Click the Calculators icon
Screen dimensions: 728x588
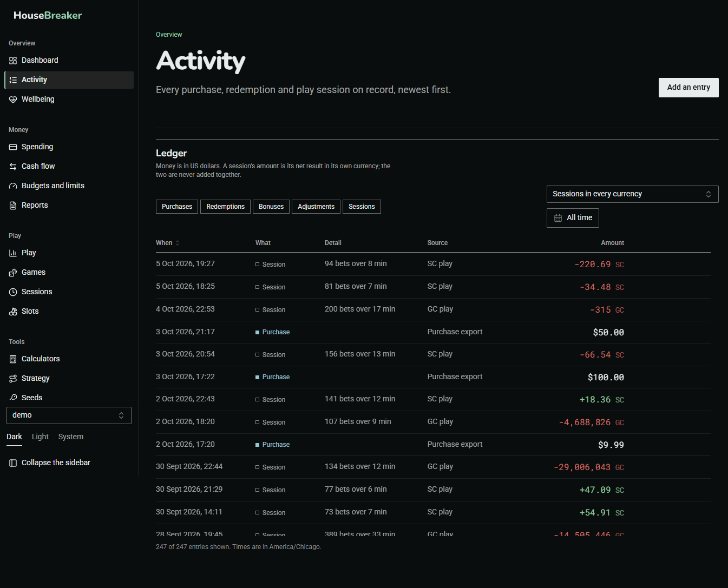[13, 359]
